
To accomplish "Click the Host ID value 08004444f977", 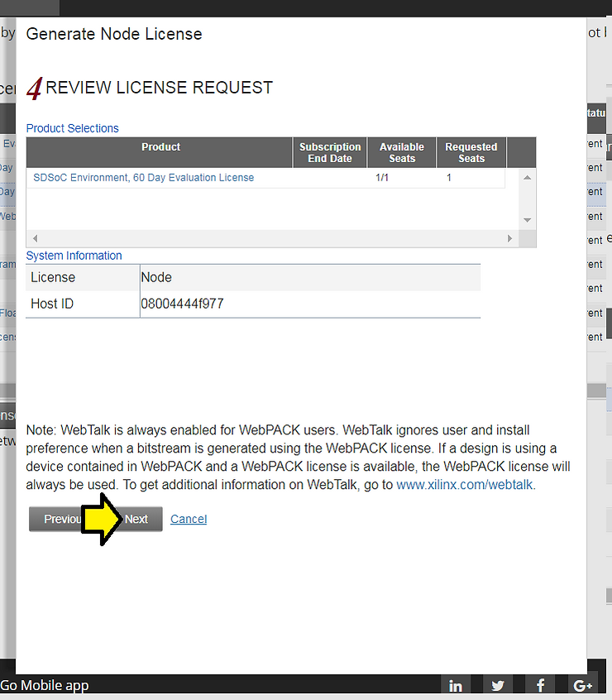I will [182, 304].
